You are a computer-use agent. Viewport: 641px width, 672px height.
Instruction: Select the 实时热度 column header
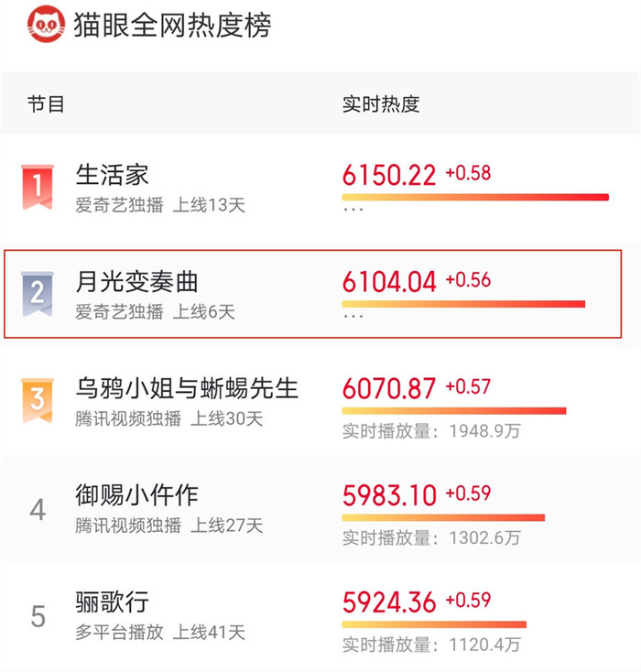click(381, 104)
